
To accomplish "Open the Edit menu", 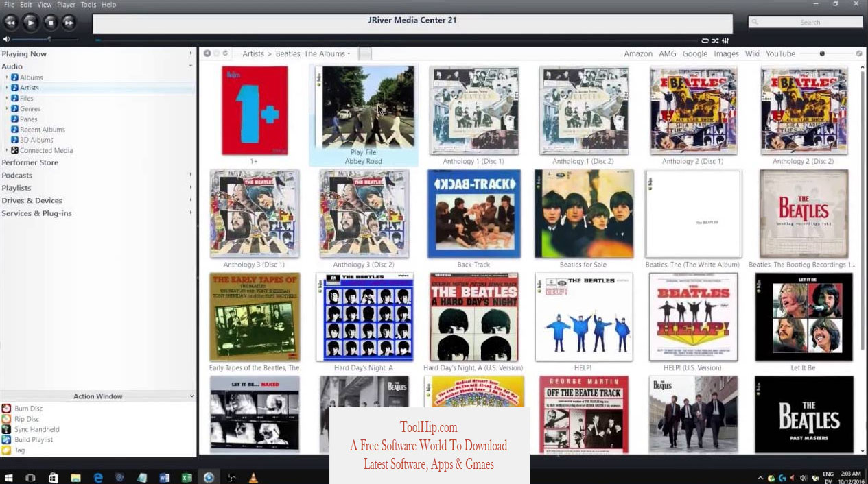I will click(27, 5).
